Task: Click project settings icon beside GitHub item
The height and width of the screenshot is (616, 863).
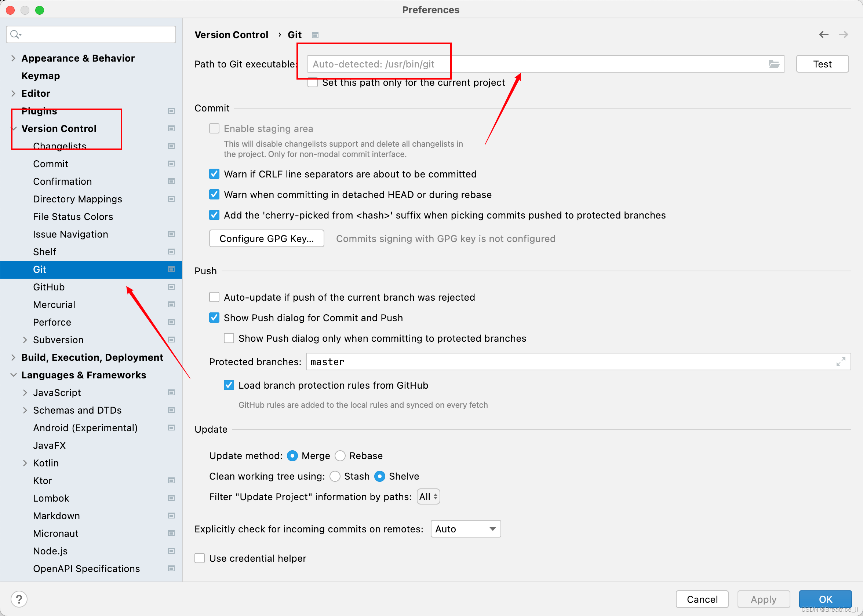Action: 171,287
